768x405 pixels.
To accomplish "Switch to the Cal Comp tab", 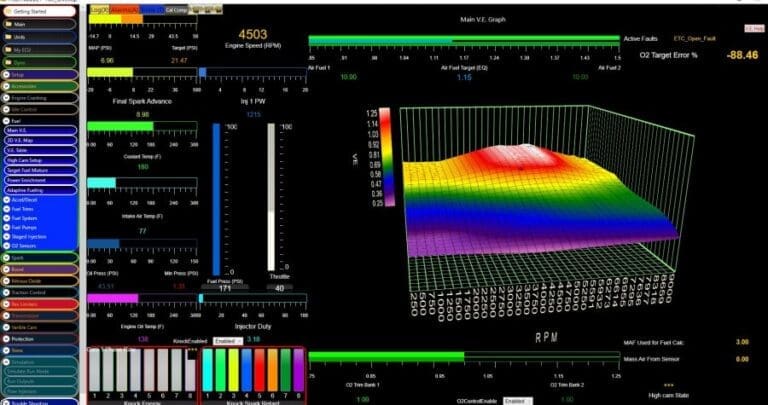I will 176,9.
